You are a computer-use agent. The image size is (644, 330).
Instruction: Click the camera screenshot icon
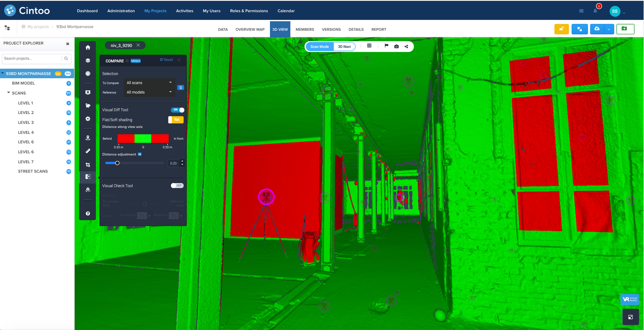pos(396,46)
